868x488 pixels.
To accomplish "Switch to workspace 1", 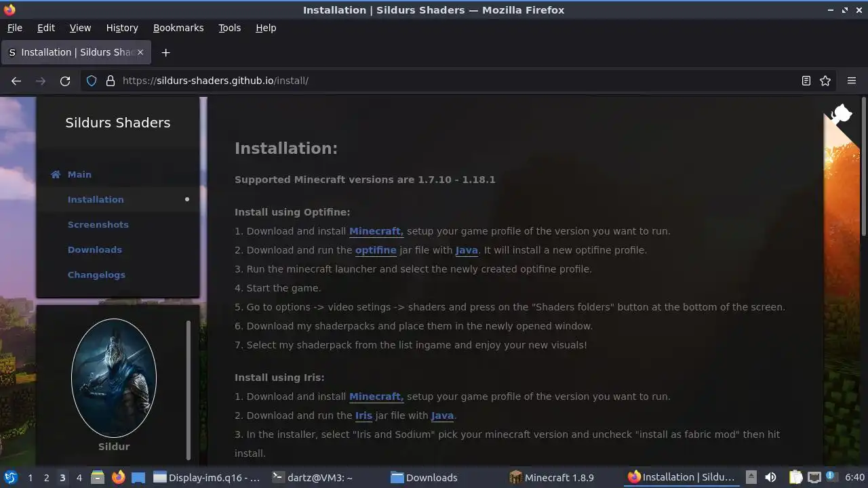I will pos(30,478).
